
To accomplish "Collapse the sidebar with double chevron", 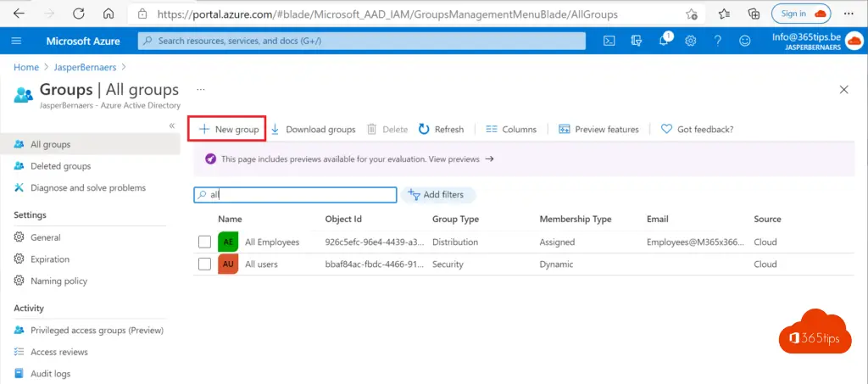I will (x=171, y=125).
